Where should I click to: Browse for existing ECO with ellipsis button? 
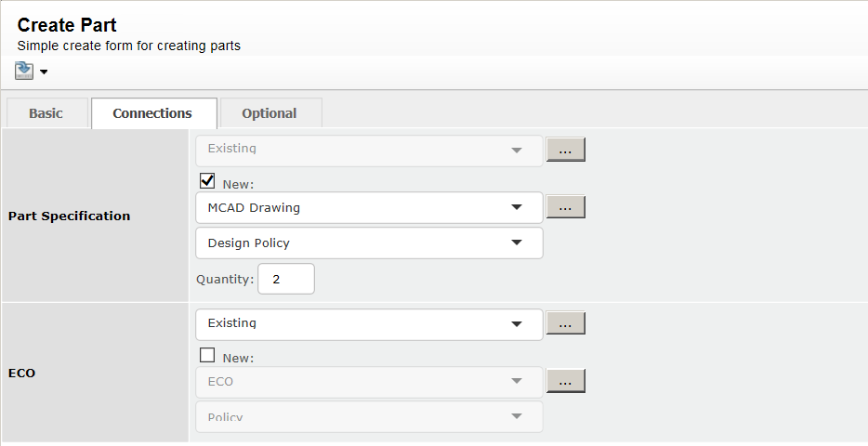click(565, 323)
